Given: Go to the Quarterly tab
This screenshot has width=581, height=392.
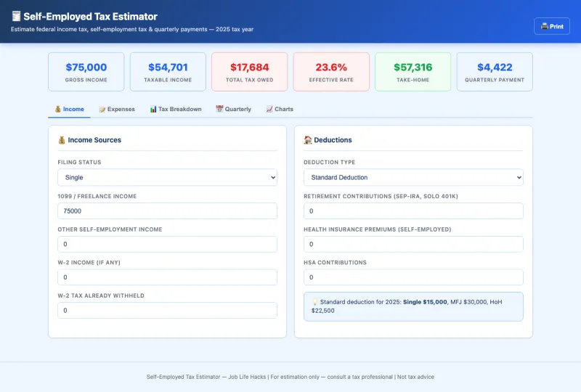Looking at the screenshot, I should click(x=233, y=109).
